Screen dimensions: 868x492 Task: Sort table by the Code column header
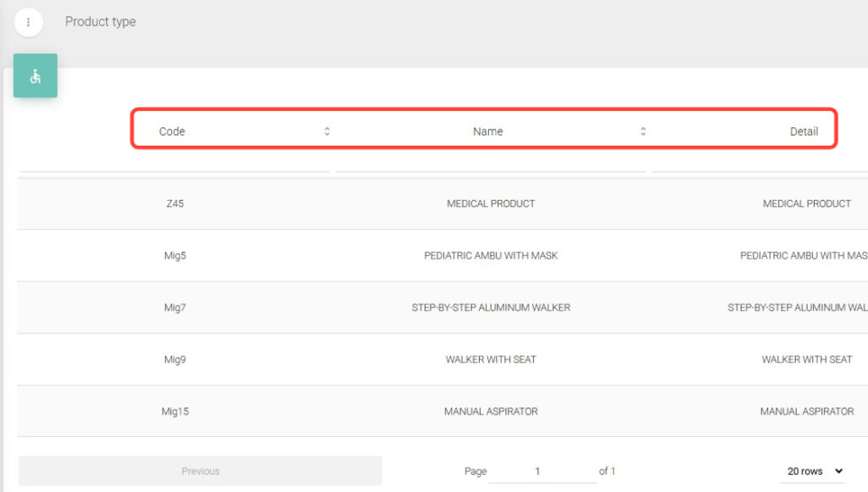[172, 131]
